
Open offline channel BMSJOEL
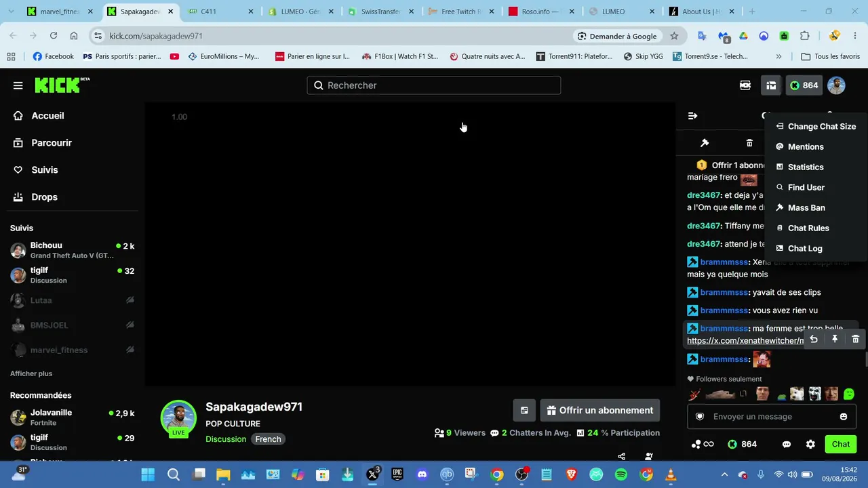tap(73, 325)
